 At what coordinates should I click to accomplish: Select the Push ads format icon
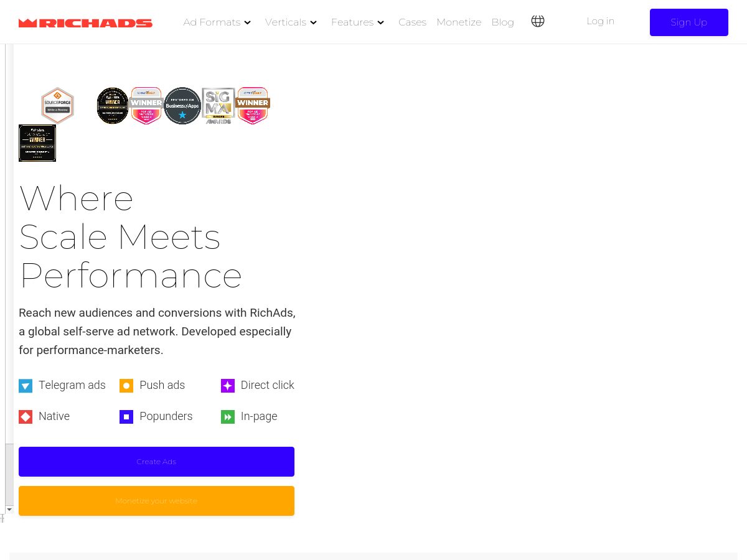point(126,386)
